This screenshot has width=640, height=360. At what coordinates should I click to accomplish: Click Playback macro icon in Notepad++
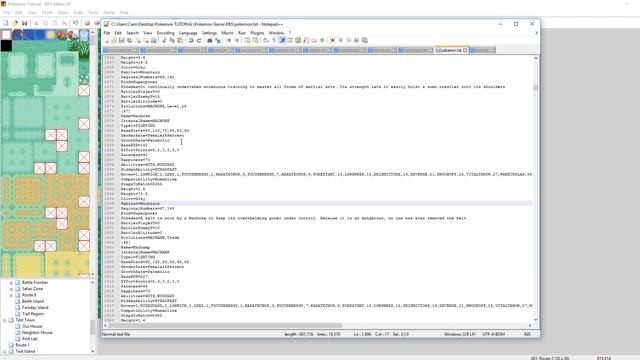[x=349, y=40]
